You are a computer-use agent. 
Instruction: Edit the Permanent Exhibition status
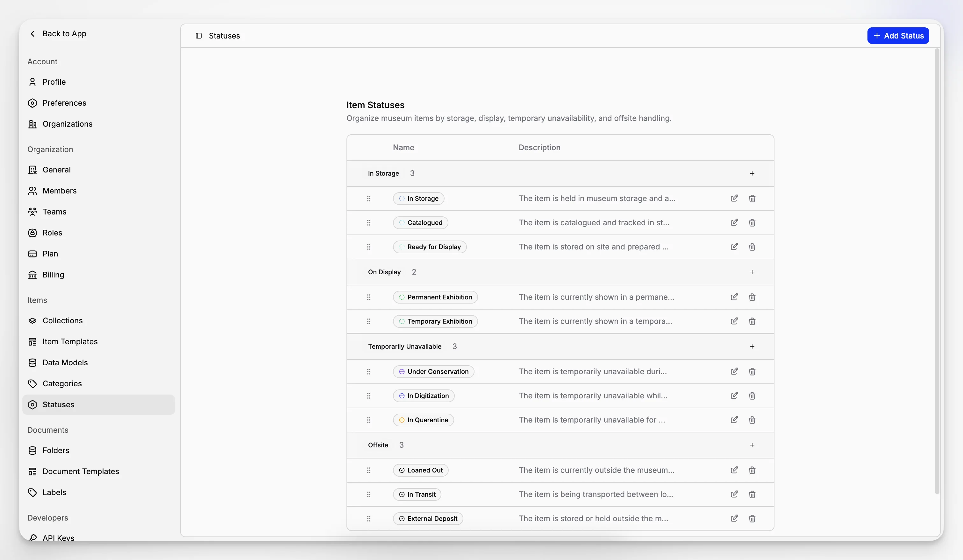734,297
